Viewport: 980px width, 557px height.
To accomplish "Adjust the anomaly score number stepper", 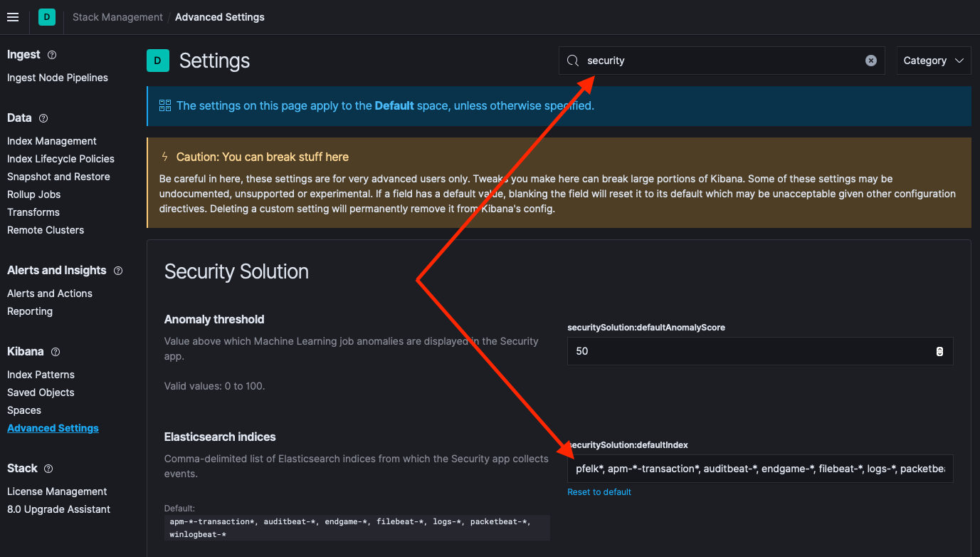I will [x=939, y=351].
